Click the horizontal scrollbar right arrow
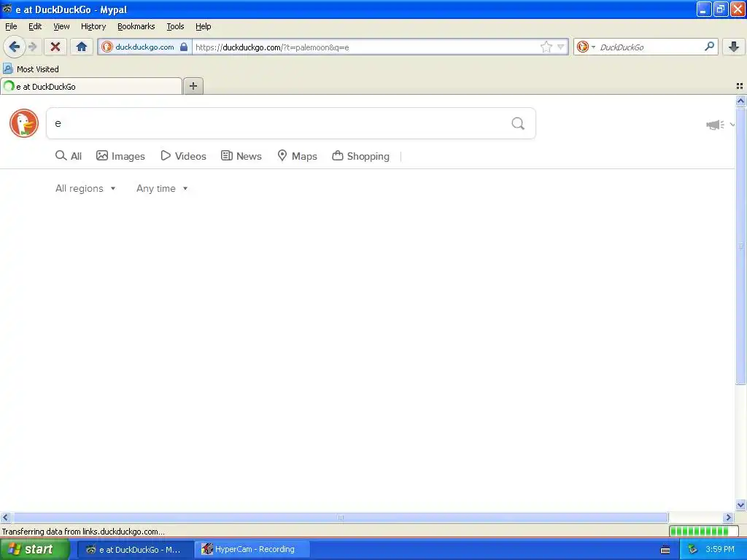Viewport: 747px width, 560px height. click(x=728, y=517)
